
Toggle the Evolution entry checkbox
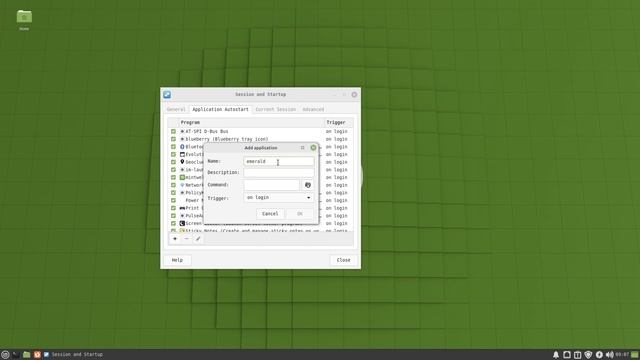point(173,154)
